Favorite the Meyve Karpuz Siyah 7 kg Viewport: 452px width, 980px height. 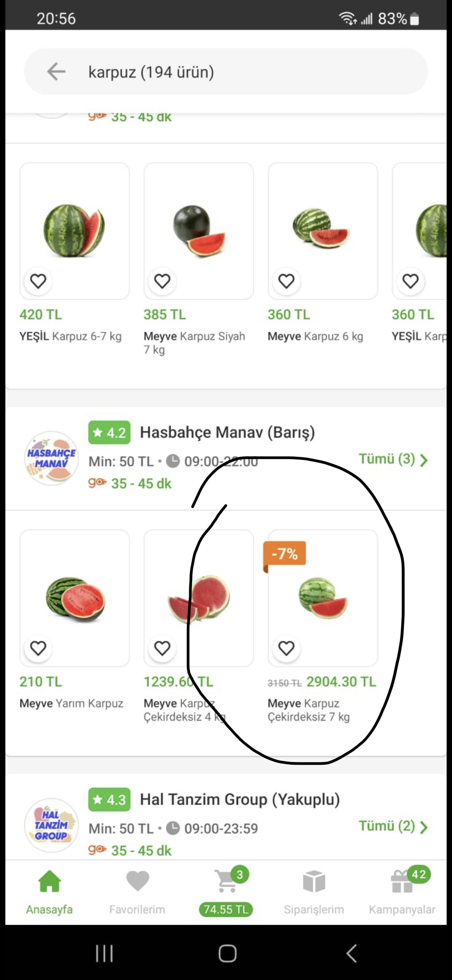[162, 281]
